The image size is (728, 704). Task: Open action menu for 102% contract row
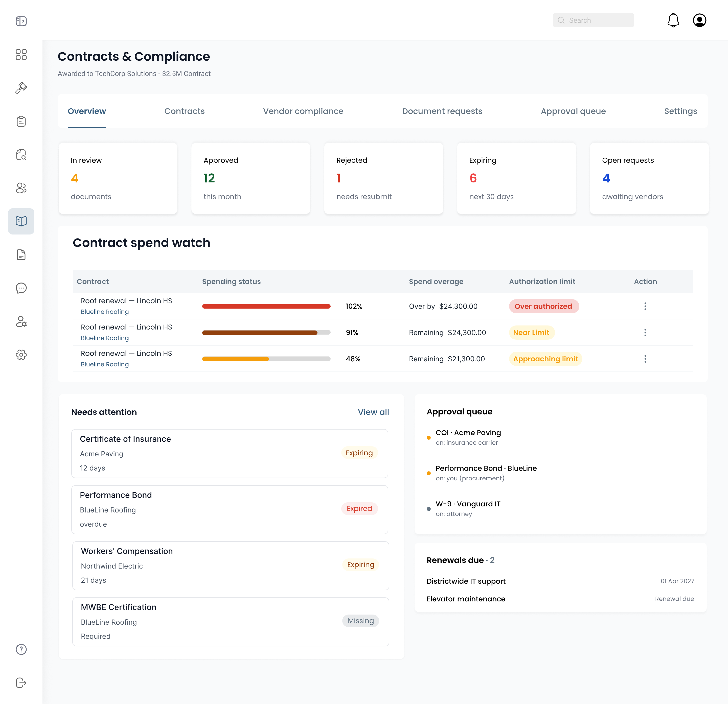[x=645, y=306]
